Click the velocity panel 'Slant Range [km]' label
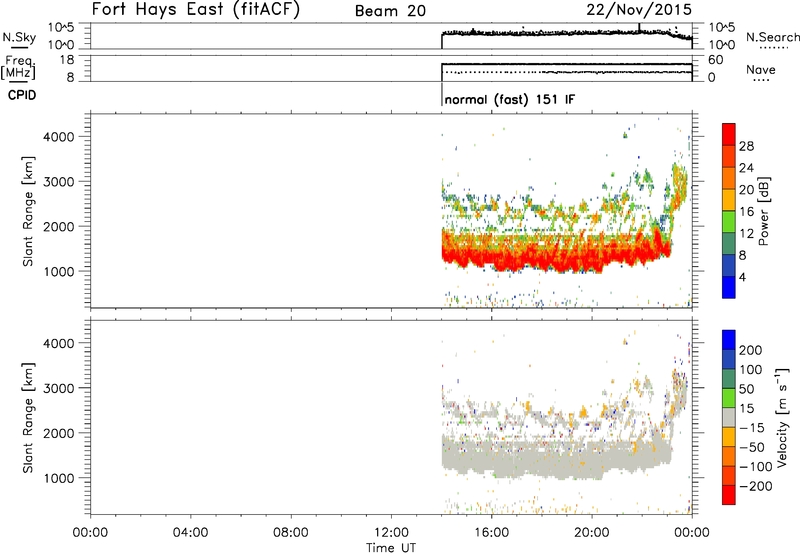The width and height of the screenshot is (800, 554). click(x=28, y=418)
